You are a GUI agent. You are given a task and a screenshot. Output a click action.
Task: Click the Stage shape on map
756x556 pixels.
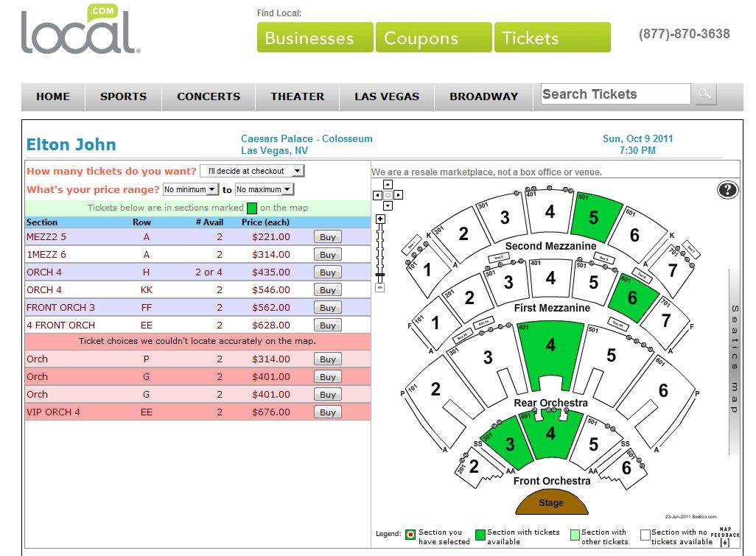[552, 502]
